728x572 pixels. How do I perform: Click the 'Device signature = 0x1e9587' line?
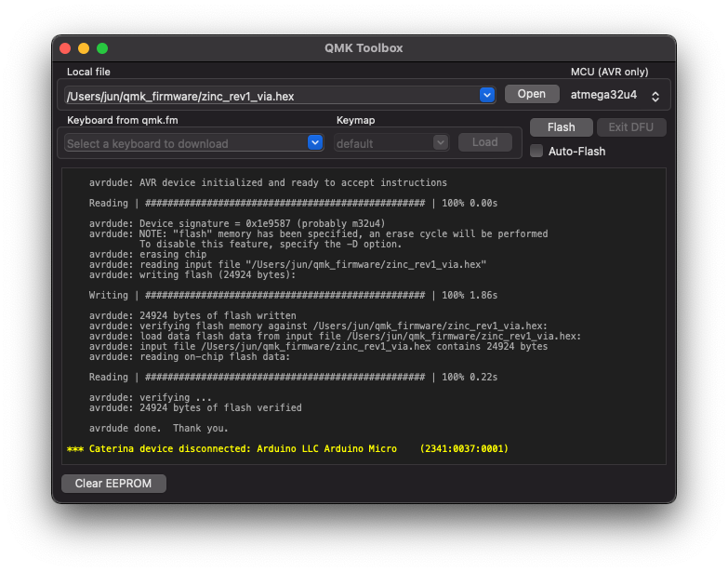pyautogui.click(x=237, y=223)
